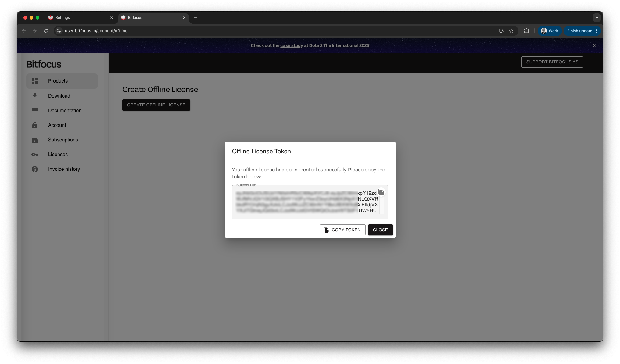Click the Bitfocus logo in sidebar
The width and height of the screenshot is (620, 364).
44,64
